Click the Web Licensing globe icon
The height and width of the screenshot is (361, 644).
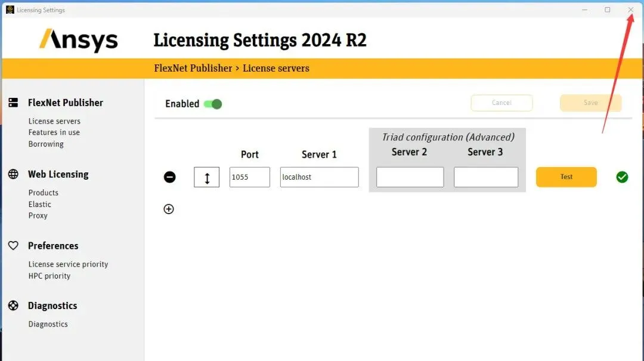pos(13,174)
